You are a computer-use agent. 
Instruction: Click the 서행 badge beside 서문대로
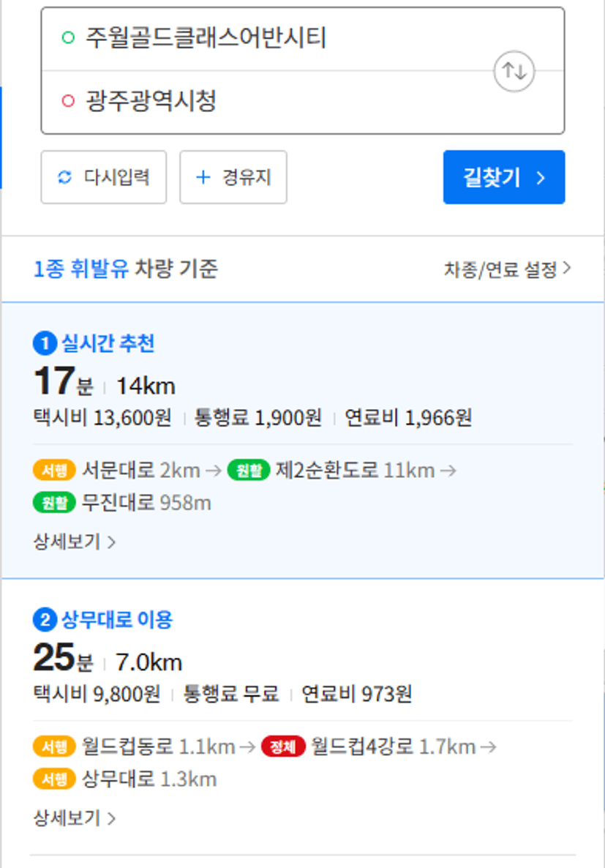coord(54,471)
